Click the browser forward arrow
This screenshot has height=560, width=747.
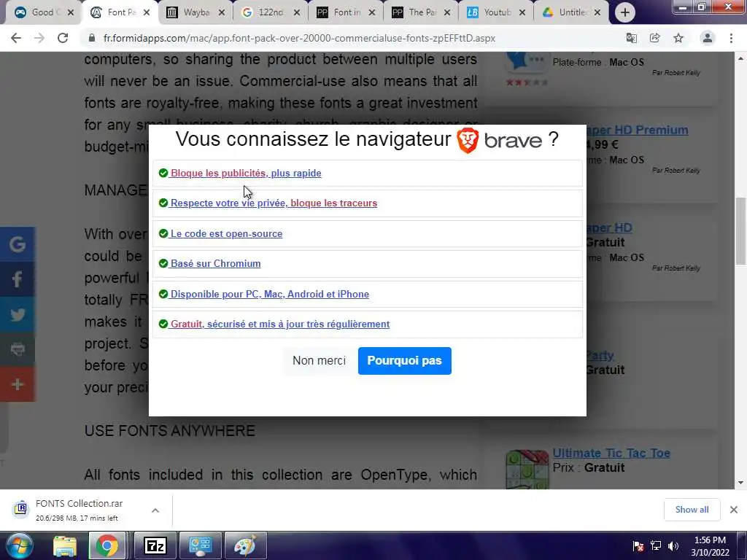(x=39, y=38)
